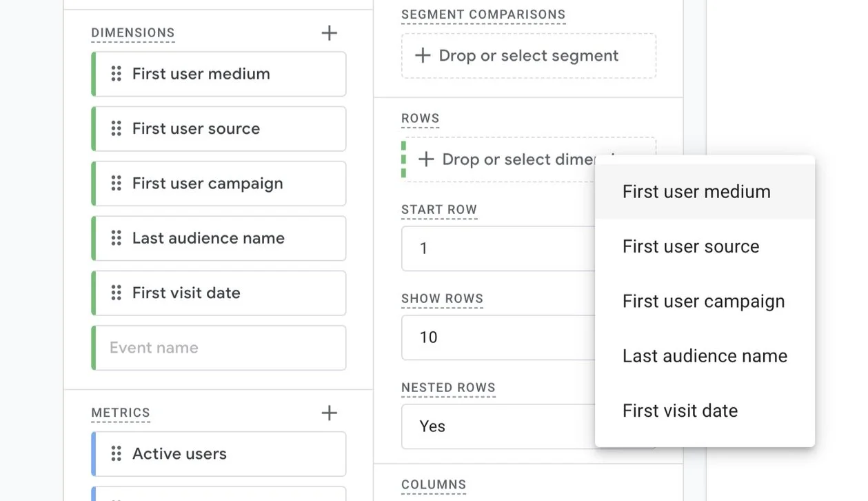The width and height of the screenshot is (868, 501).
Task: Open the Nested Rows dropdown showing Yes
Action: pos(498,426)
